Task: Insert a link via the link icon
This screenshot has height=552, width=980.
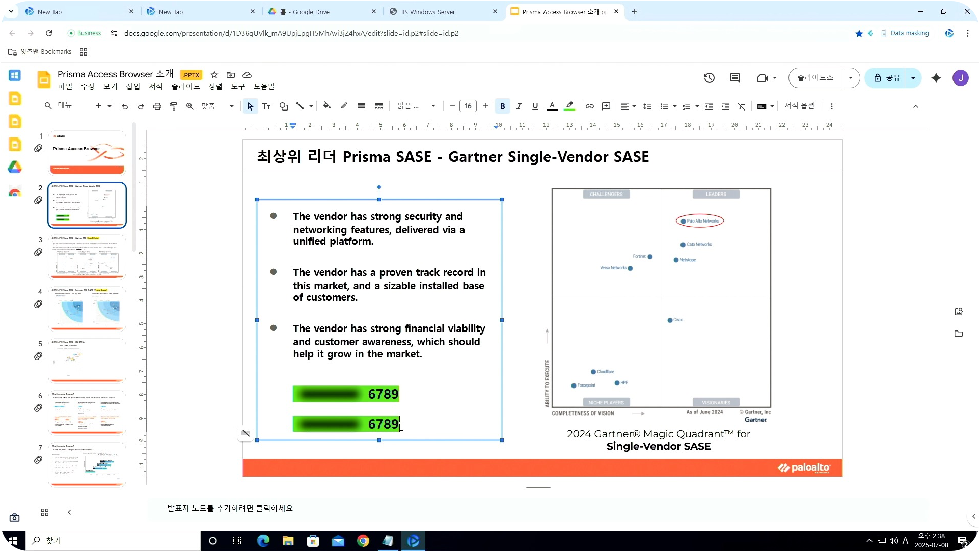Action: tap(590, 106)
